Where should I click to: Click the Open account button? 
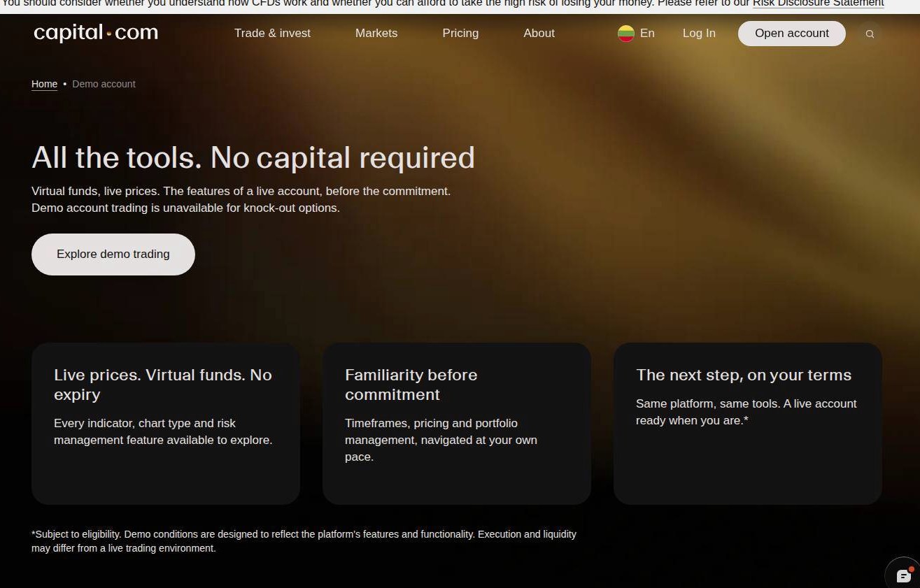coord(791,34)
